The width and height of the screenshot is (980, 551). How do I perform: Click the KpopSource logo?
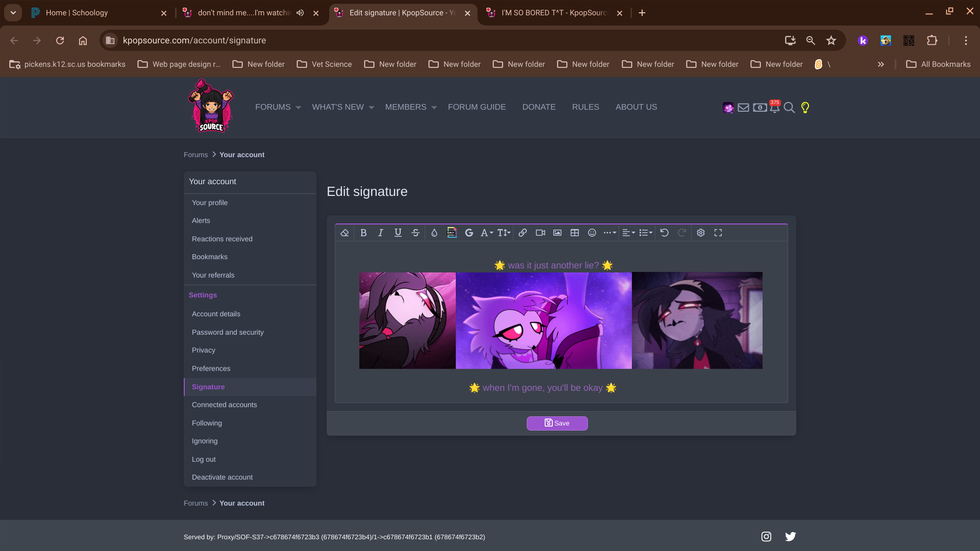211,106
